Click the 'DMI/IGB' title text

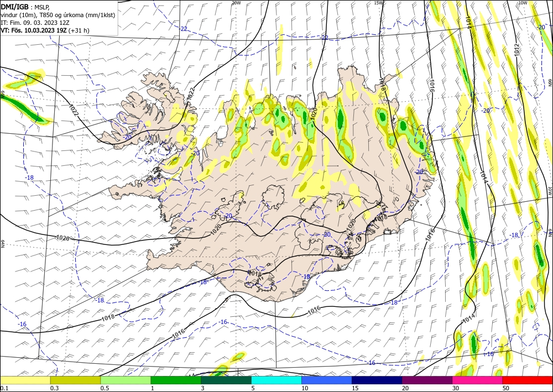point(14,6)
